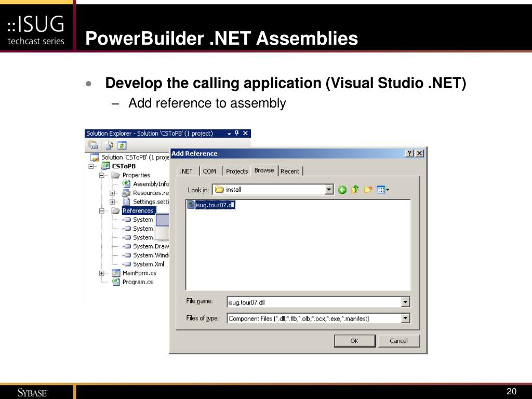
Task: Click the Properties icon in Solution Explorer toolbar
Action: [93, 145]
